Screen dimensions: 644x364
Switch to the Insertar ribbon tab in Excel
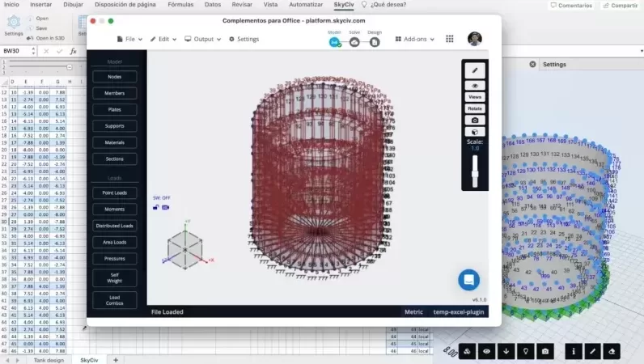pyautogui.click(x=41, y=5)
